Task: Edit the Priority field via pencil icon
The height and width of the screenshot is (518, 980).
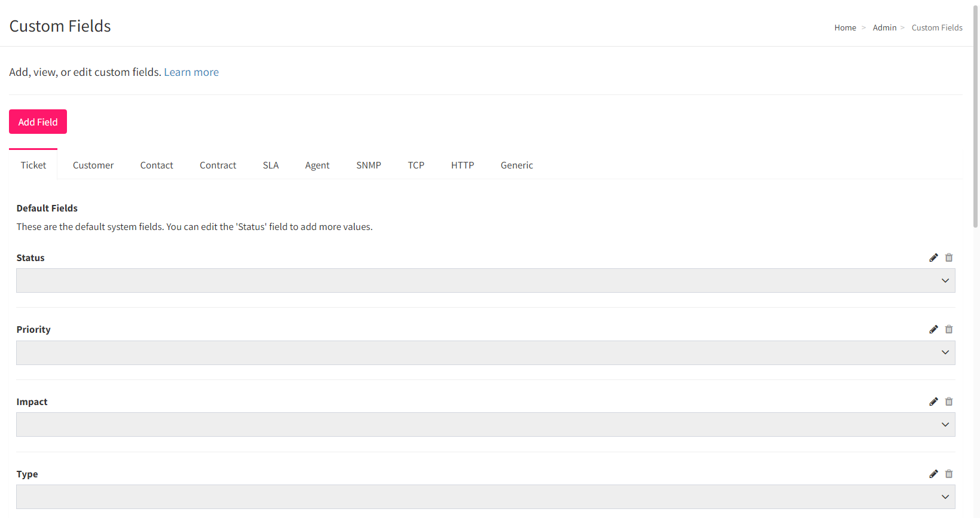Action: tap(933, 329)
